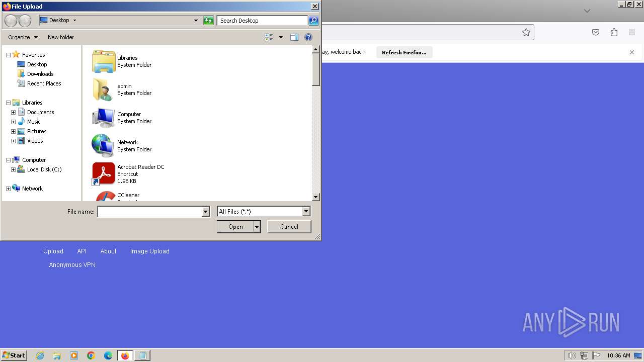Screen dimensions: 644x362
Task: Click the volume speaker icon in system tray
Action: tap(572, 355)
